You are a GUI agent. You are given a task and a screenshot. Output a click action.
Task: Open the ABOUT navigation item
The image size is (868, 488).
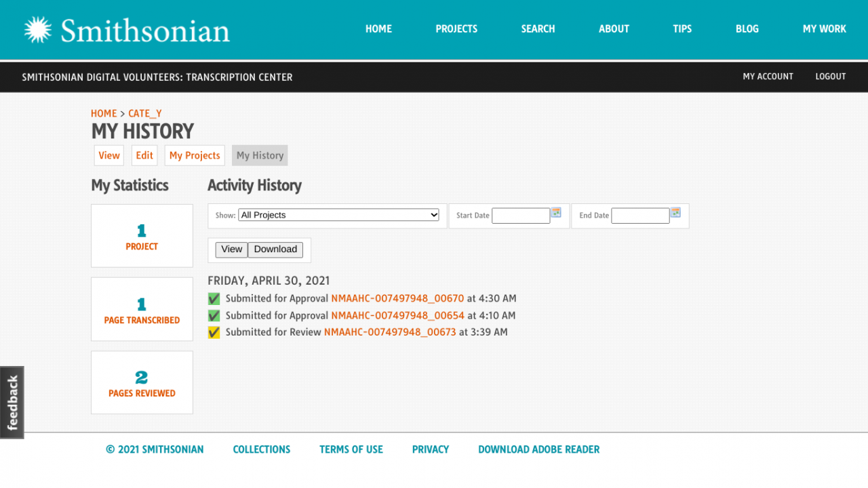(x=614, y=28)
